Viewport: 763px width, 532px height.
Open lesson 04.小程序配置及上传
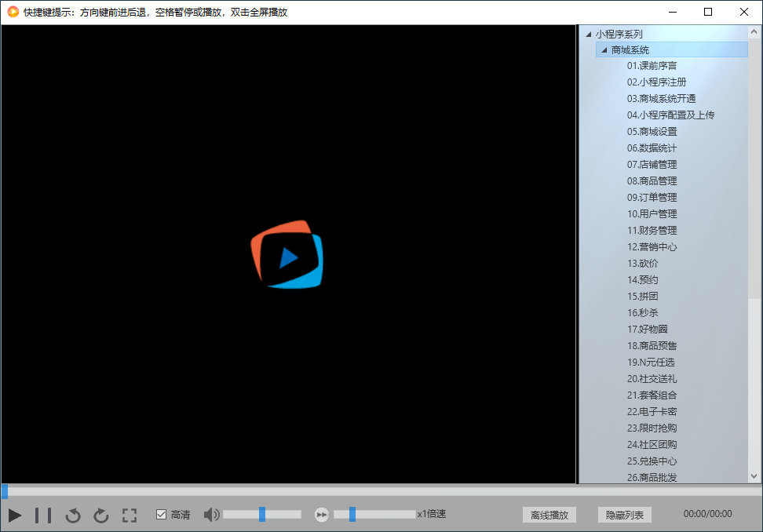click(670, 115)
